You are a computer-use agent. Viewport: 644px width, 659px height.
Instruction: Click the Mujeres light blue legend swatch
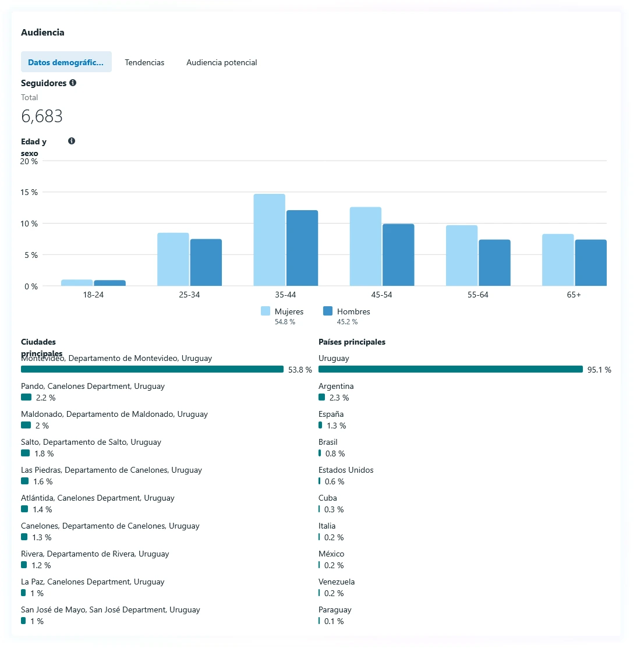[x=266, y=311]
